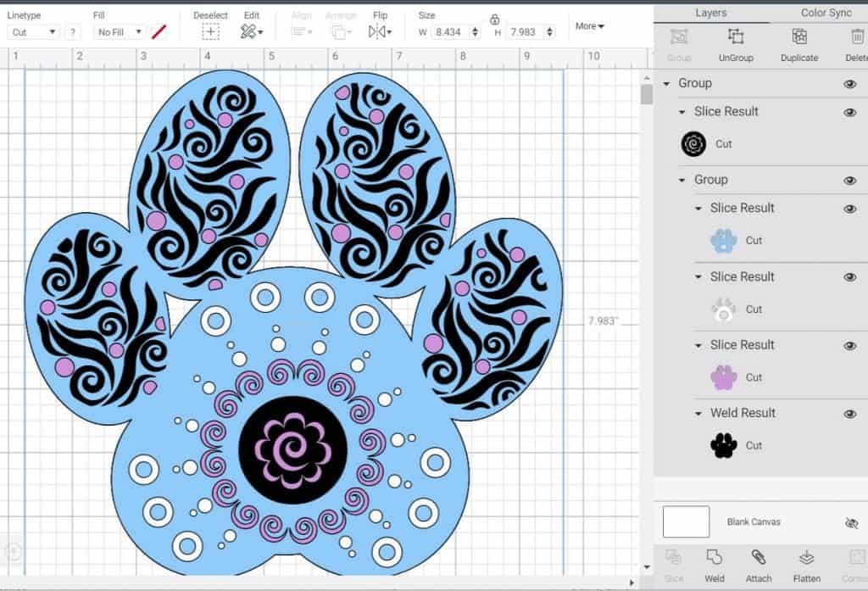Viewport: 868px width, 591px height.
Task: Click the Delete trash icon
Action: [857, 36]
